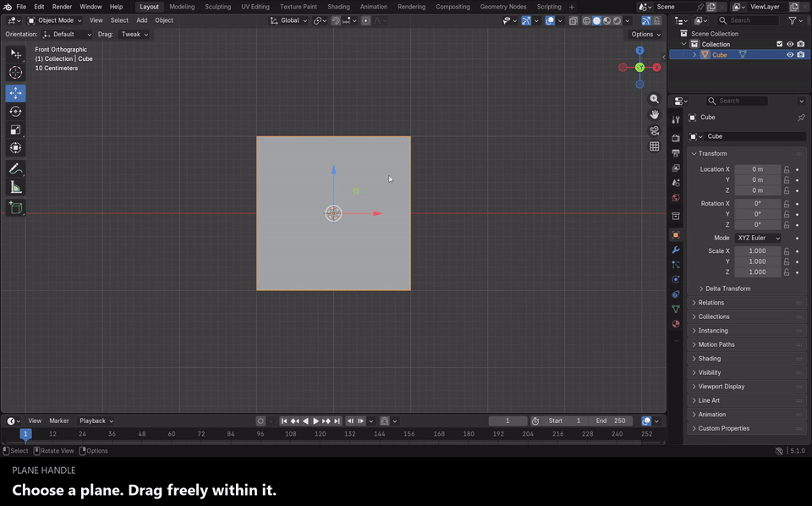Choose the Annotate pencil tool
The image size is (812, 506).
pos(15,169)
